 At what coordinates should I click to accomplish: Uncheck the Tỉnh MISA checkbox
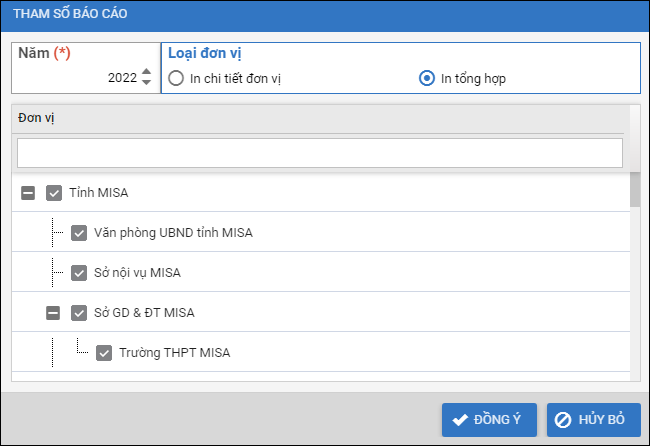click(x=54, y=193)
